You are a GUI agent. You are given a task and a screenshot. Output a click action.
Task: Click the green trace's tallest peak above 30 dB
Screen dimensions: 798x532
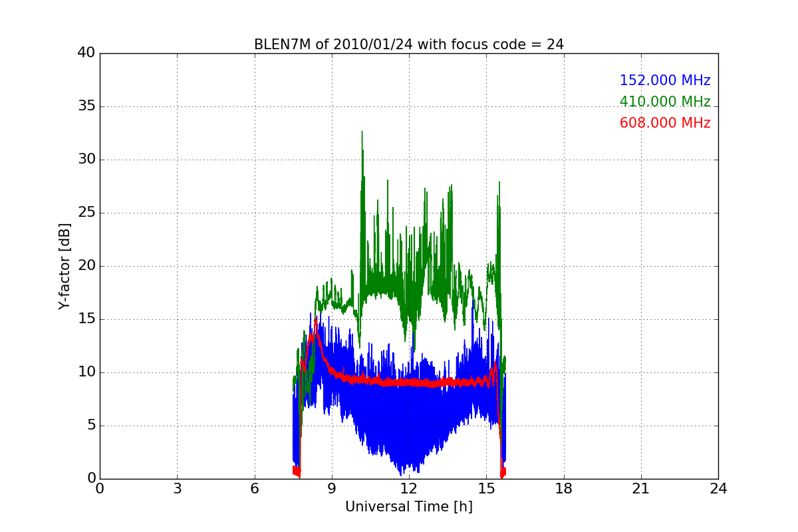(x=362, y=133)
